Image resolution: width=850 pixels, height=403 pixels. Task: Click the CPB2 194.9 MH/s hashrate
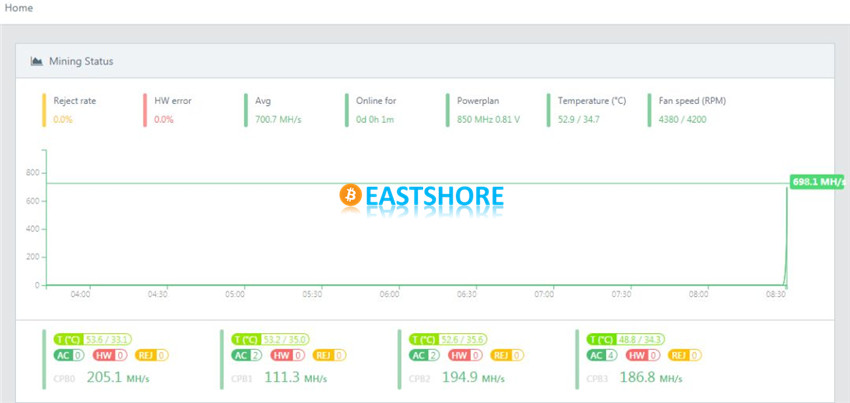tap(473, 378)
